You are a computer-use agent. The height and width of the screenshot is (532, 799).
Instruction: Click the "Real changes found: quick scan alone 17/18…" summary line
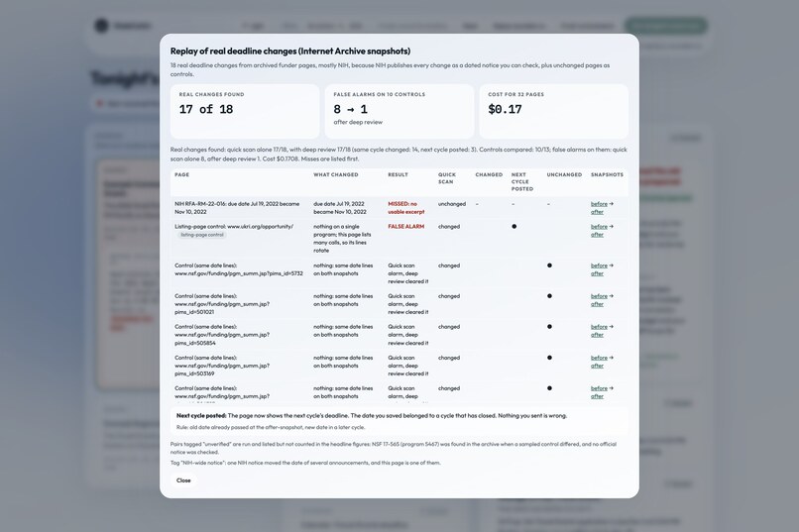pyautogui.click(x=399, y=155)
